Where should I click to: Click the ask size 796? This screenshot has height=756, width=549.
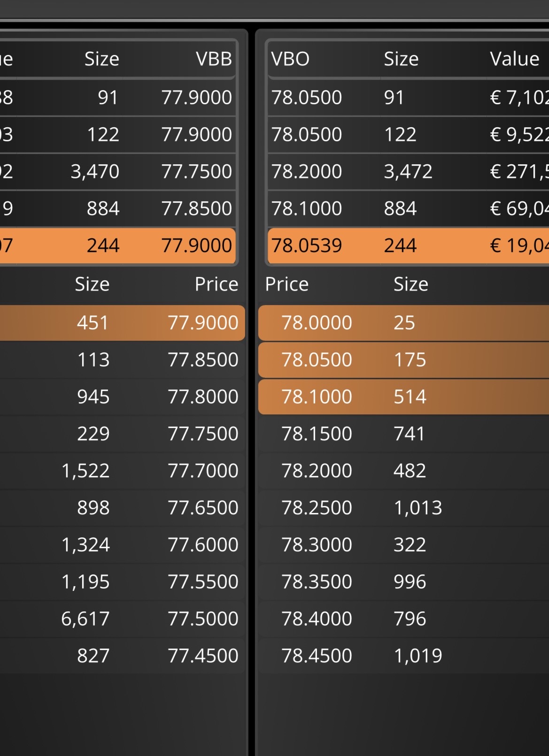tap(410, 619)
